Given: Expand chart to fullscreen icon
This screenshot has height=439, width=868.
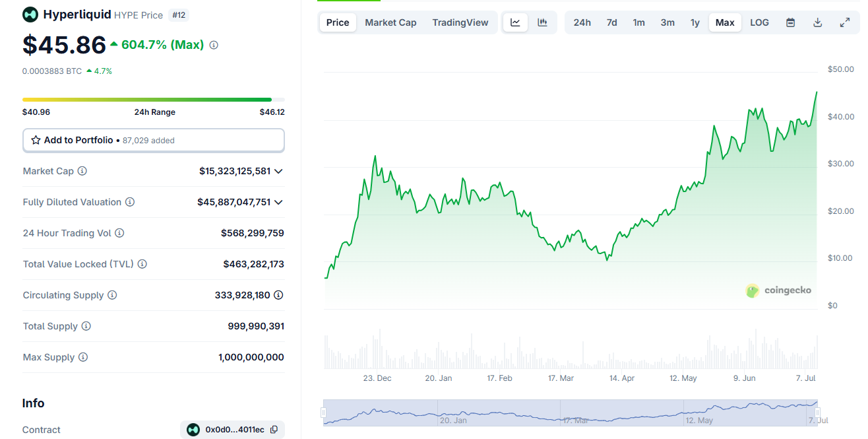Looking at the screenshot, I should pyautogui.click(x=844, y=22).
